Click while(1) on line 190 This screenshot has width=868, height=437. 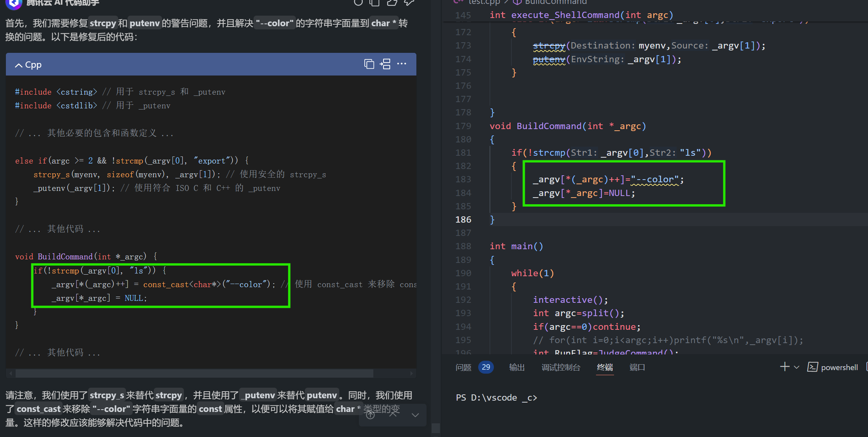click(533, 273)
